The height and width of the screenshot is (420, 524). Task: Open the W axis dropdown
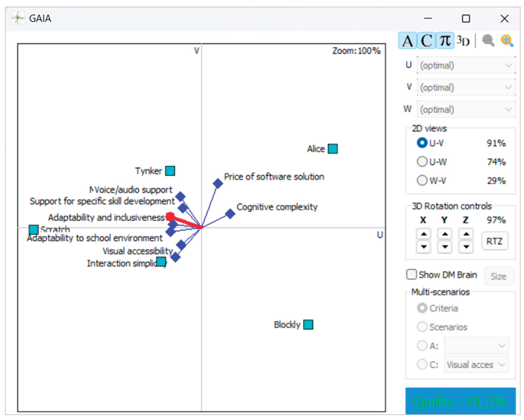point(466,109)
